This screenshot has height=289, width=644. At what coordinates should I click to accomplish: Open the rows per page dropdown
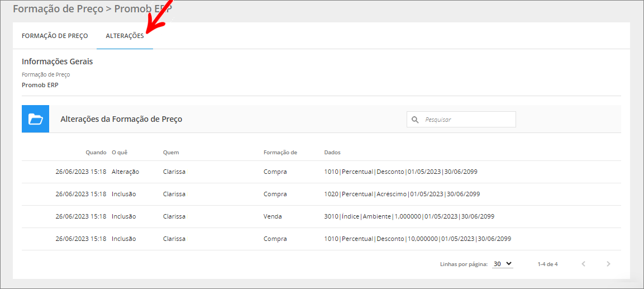pos(502,264)
